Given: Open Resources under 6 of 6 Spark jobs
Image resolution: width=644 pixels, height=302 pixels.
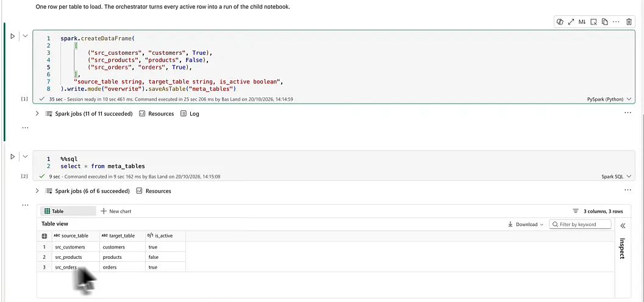Looking at the screenshot, I should point(154,191).
